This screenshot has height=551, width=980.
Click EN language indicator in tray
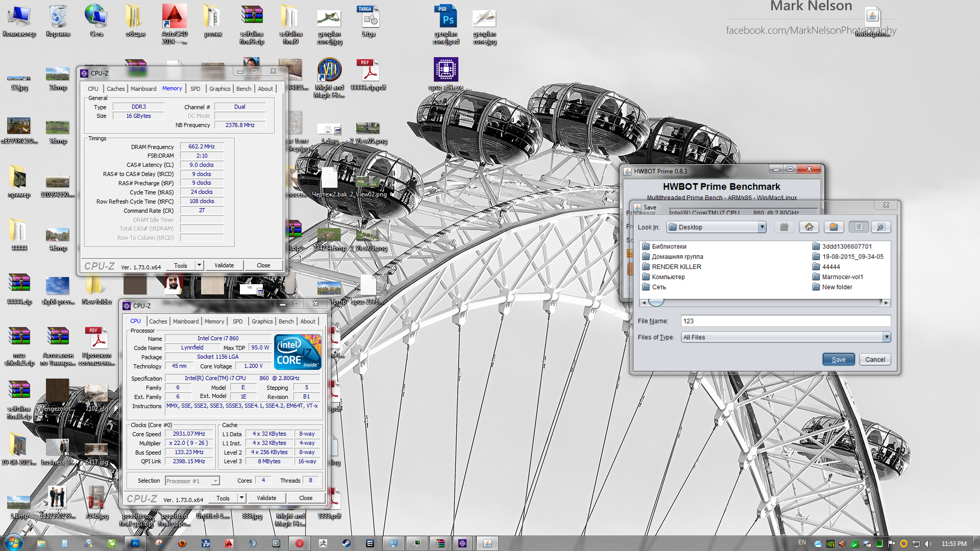802,542
